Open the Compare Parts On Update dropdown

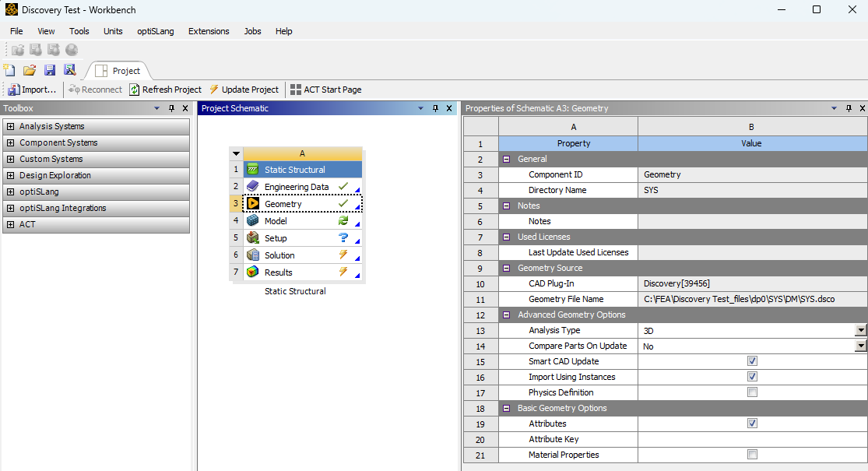pyautogui.click(x=861, y=346)
